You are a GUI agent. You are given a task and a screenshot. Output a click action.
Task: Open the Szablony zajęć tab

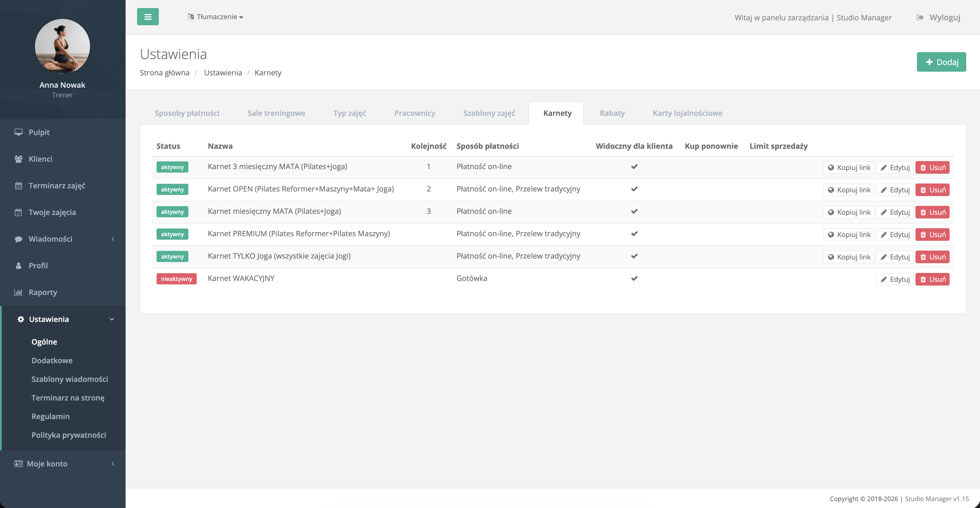click(x=489, y=113)
